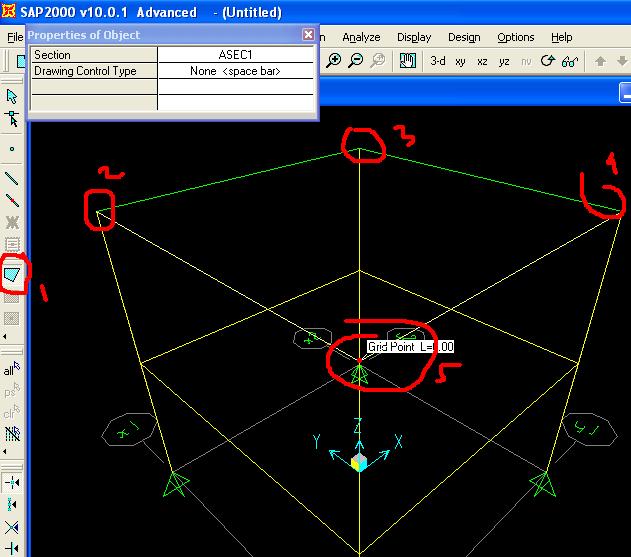Choose the draw special joint tool
This screenshot has width=631, height=557.
(x=12, y=149)
